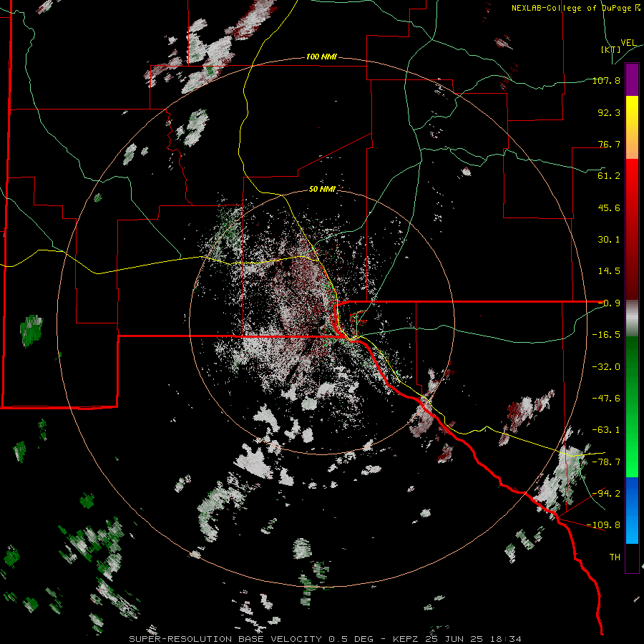Screen dimensions: 644x644
Task: Click the NEXLAB-College of DuPage header text
Action: 576,8
